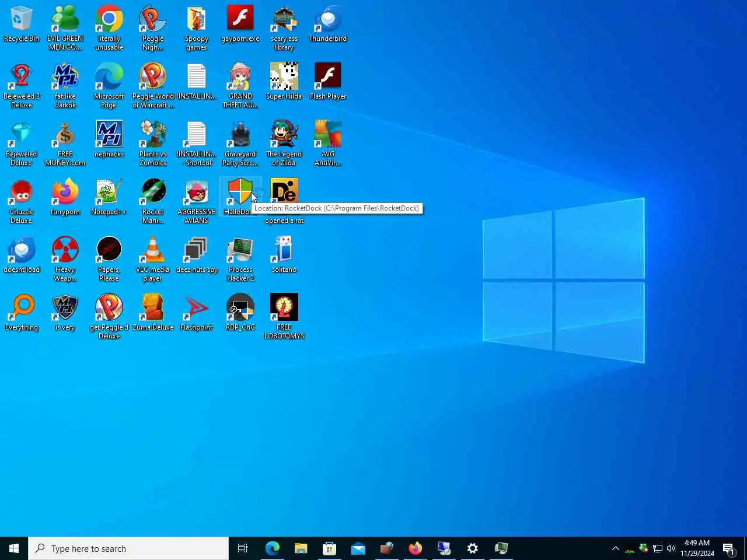The image size is (747, 560).
Task: Select the FREE LOBOTOMYS desktop icon
Action: click(x=284, y=317)
